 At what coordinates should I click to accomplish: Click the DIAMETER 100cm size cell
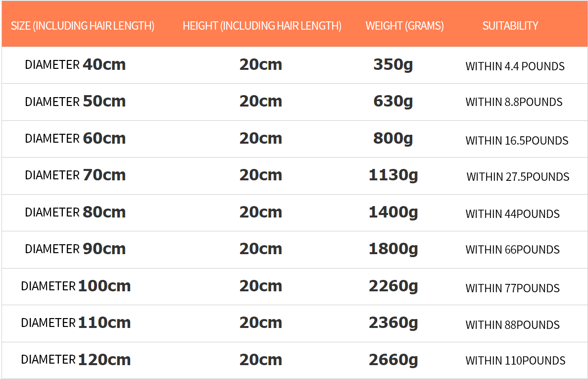pos(76,286)
